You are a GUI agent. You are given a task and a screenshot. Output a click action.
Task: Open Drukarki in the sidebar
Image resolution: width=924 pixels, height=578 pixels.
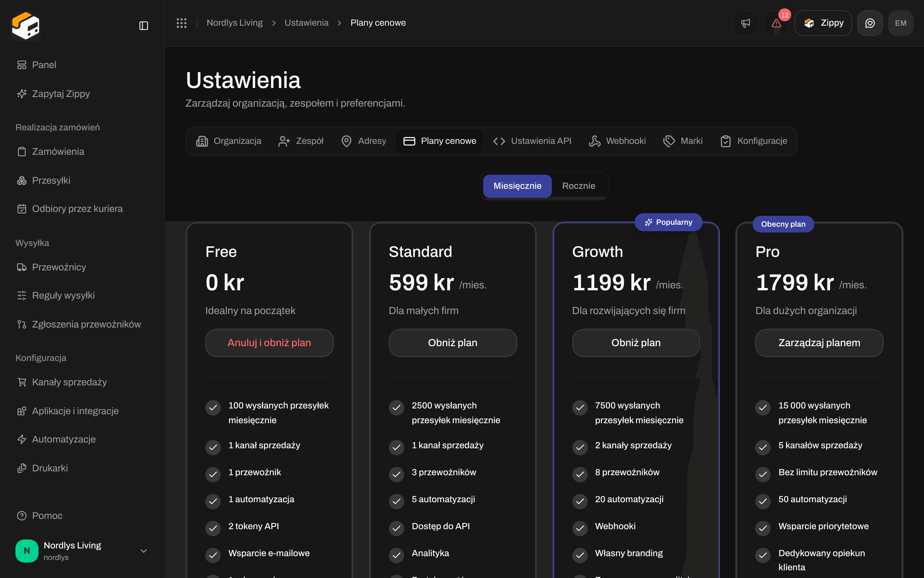pos(82,468)
